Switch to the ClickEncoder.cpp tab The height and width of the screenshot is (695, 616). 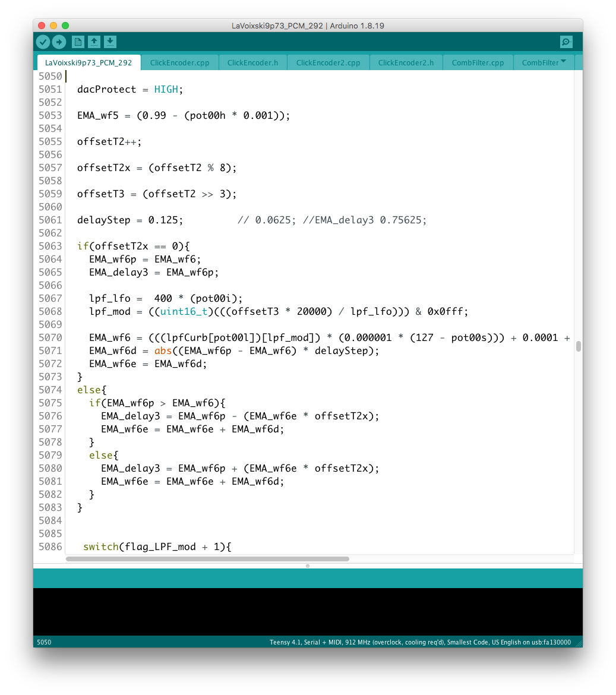pyautogui.click(x=179, y=62)
